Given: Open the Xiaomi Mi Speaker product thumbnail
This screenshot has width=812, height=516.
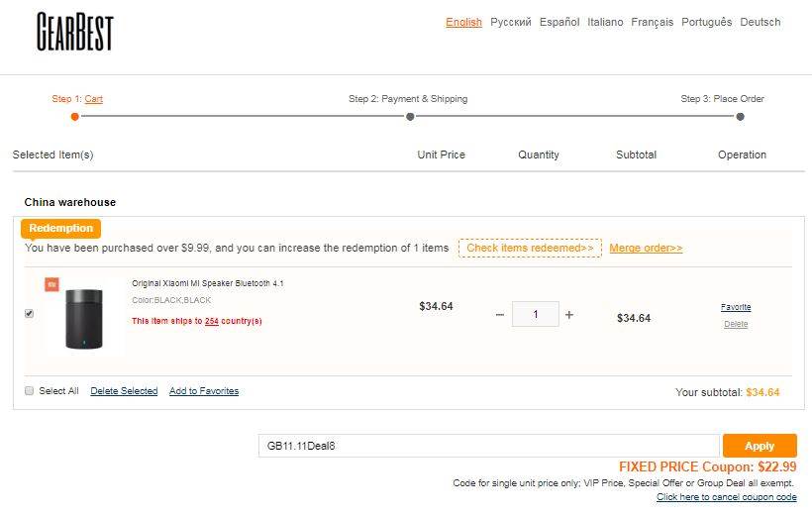Looking at the screenshot, I should coord(84,318).
